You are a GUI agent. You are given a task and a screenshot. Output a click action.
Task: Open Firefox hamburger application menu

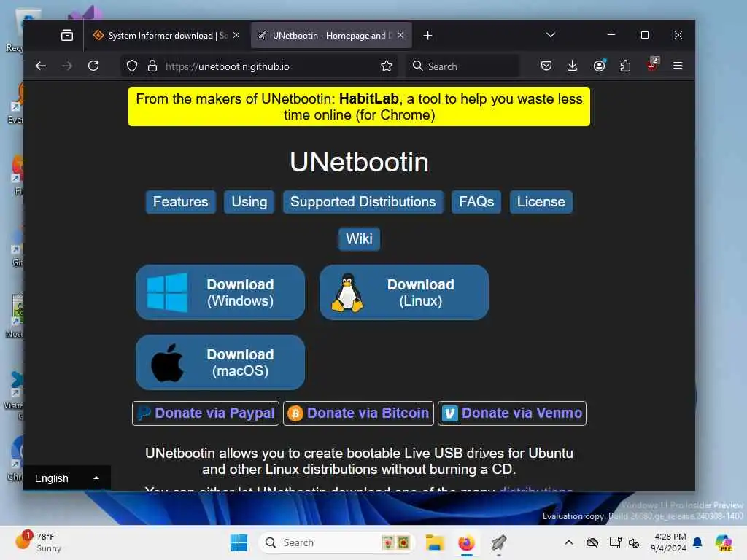click(x=678, y=66)
